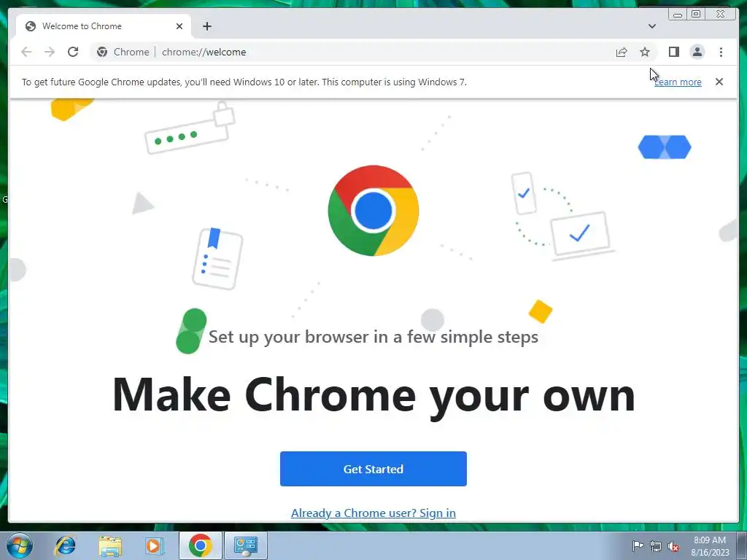Click the Get Started button
This screenshot has width=747, height=560.
coord(373,469)
